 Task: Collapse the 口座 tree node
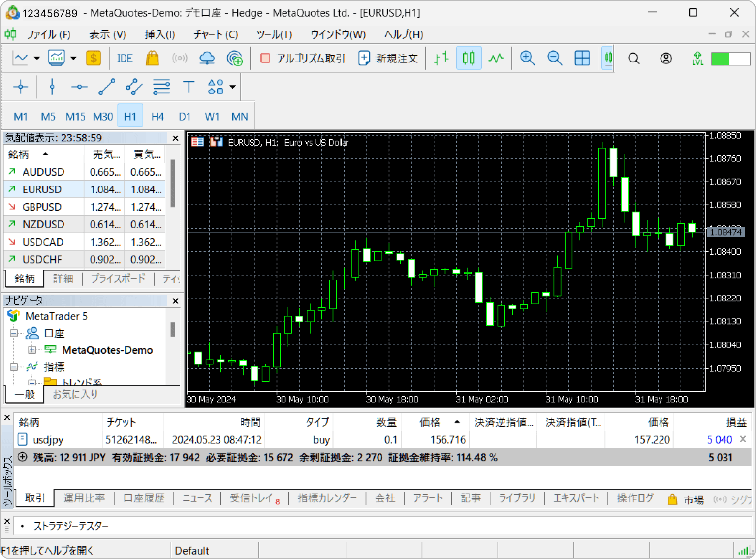pyautogui.click(x=14, y=333)
